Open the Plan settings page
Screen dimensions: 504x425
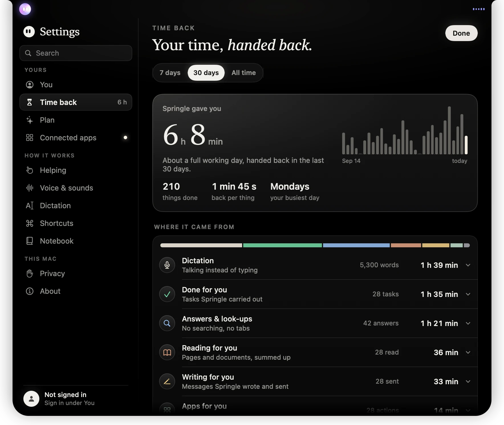(x=76, y=120)
